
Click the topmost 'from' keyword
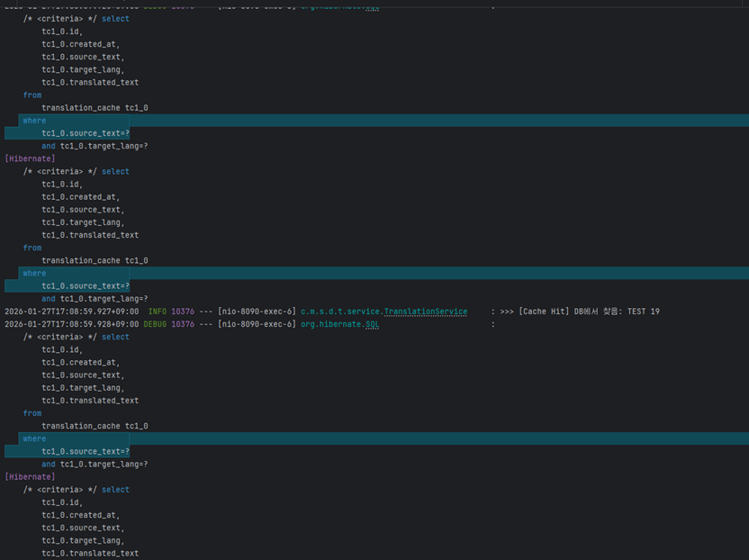pos(32,95)
